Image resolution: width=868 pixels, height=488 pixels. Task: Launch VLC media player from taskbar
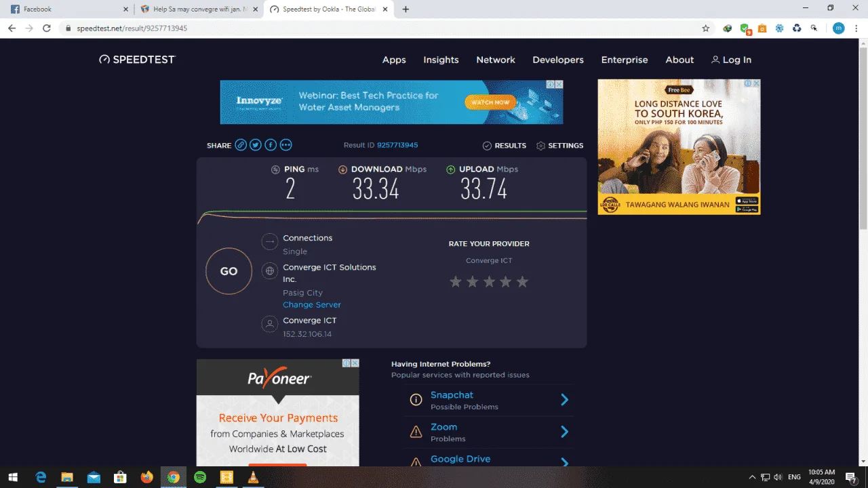point(253,477)
